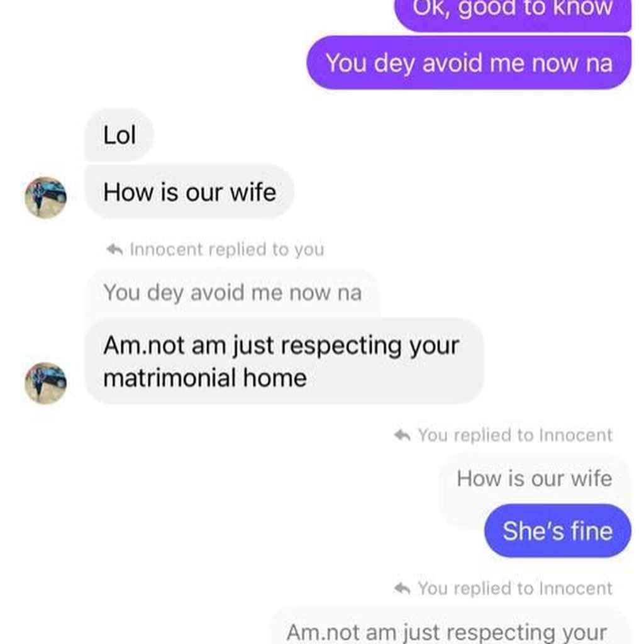Screen dimensions: 644x644
Task: Select 'Am.not am just respecting your matrimonial home' bubble
Action: [284, 361]
